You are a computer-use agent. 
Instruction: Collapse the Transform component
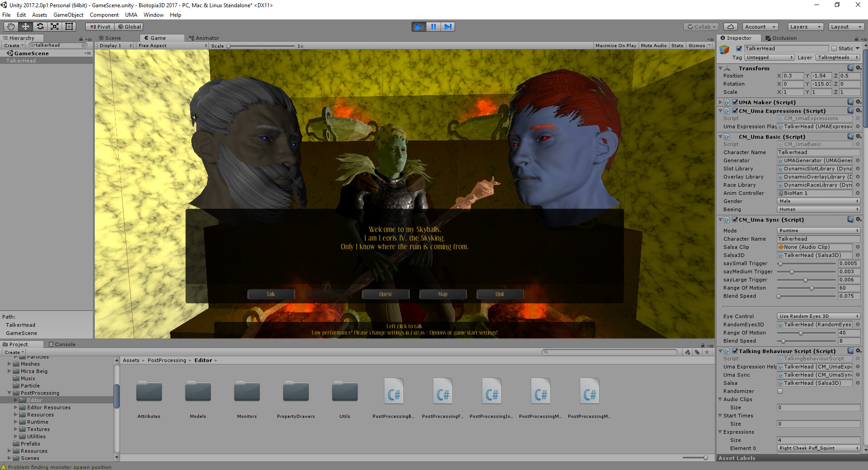[721, 68]
